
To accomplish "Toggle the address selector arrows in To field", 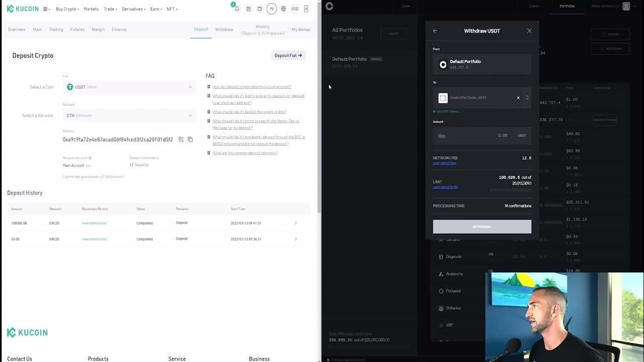I will tap(527, 98).
